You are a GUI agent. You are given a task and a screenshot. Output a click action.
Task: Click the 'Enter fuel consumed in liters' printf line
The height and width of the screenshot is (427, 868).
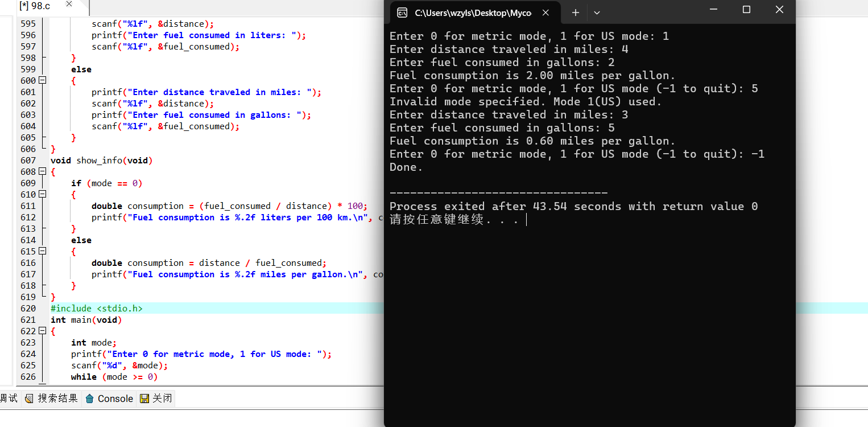pos(199,35)
